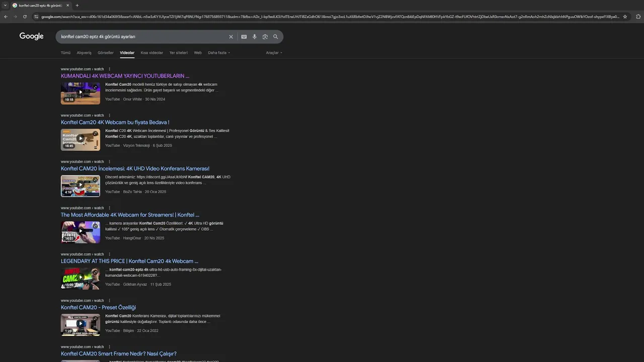644x362 pixels.
Task: Open the on-screen keyboard input tool
Action: (244, 37)
